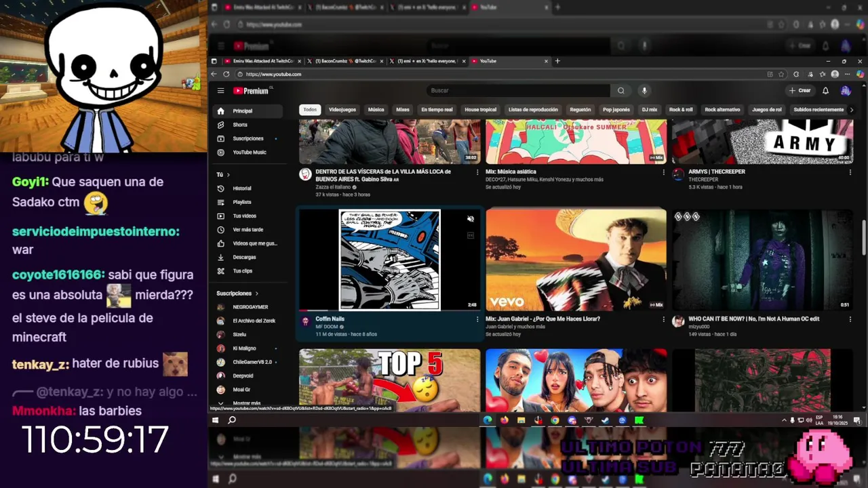Image resolution: width=868 pixels, height=488 pixels.
Task: Open NEGROGAYMER channel subscription
Action: coord(248,307)
